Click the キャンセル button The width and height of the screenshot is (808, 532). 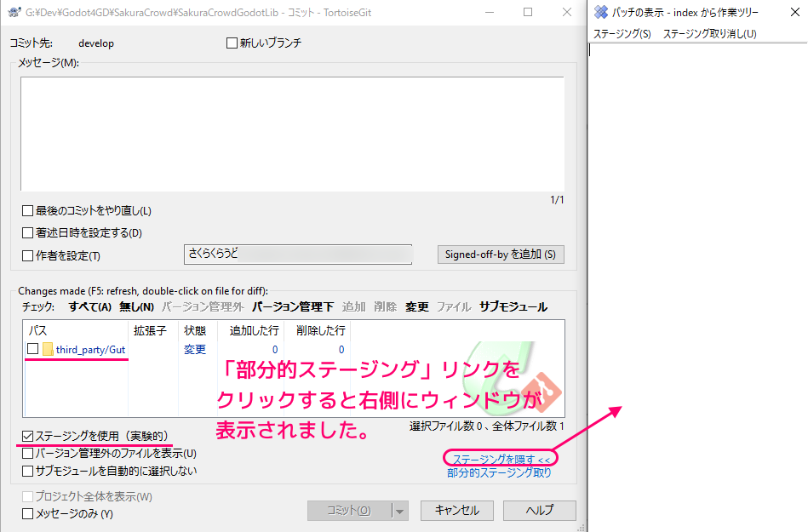pyautogui.click(x=456, y=511)
